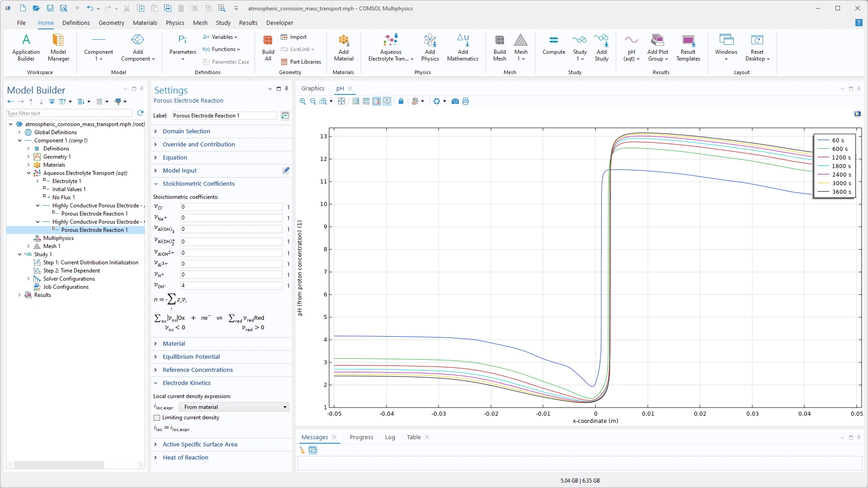
Task: Open the local current density expression dropdown
Action: (x=234, y=407)
